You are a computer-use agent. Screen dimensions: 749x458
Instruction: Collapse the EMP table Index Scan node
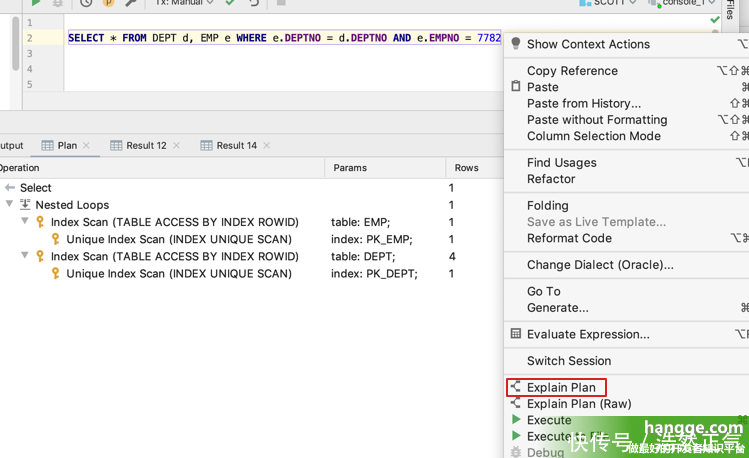25,221
